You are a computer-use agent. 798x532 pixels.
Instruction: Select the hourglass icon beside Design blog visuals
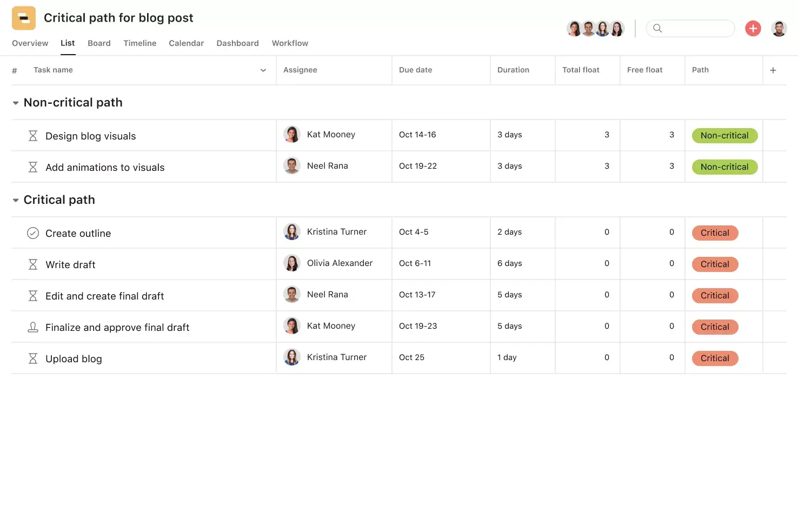coord(33,136)
